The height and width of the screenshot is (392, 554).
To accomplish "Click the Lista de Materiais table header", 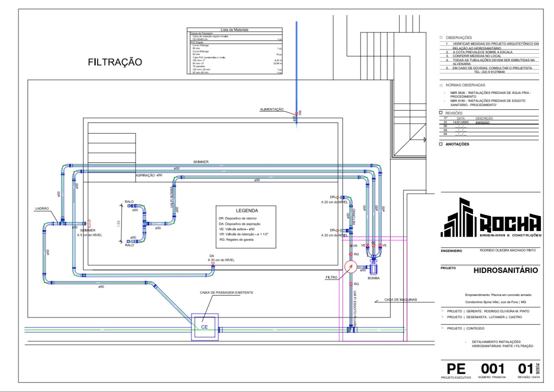I will [x=235, y=30].
